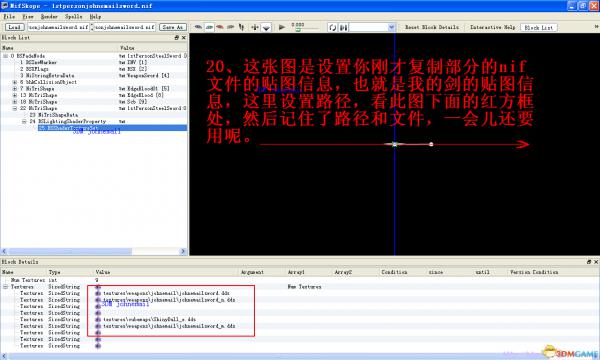This screenshot has height=360, width=600.
Task: Click the green eye view icon
Action: pyautogui.click(x=209, y=27)
